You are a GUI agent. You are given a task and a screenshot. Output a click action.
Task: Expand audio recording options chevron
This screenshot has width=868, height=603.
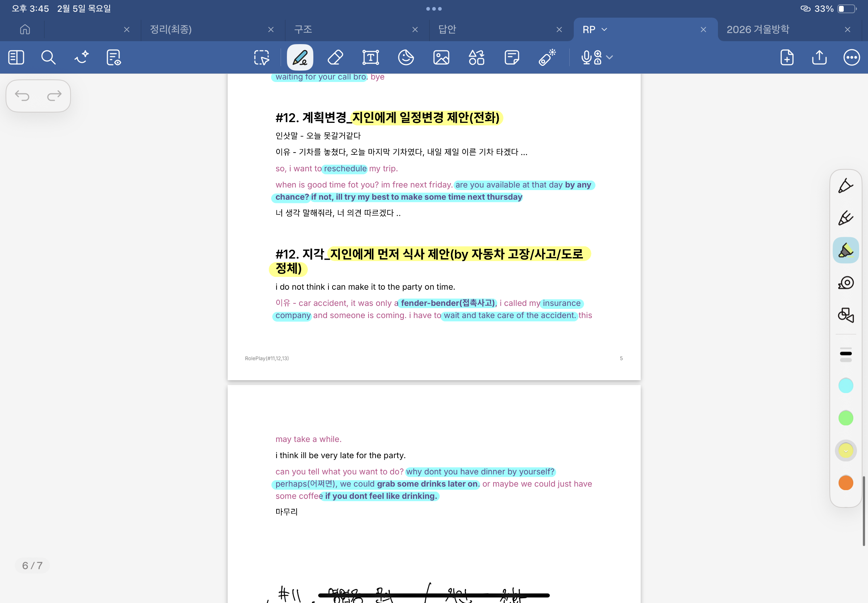[x=609, y=58]
